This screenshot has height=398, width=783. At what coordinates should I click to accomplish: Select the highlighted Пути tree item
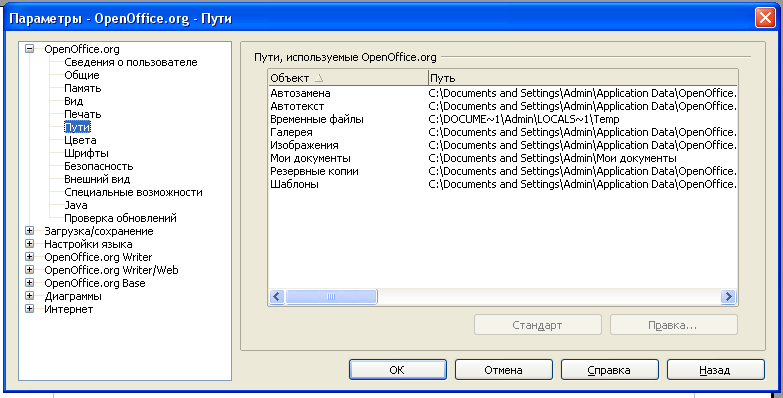[x=77, y=127]
